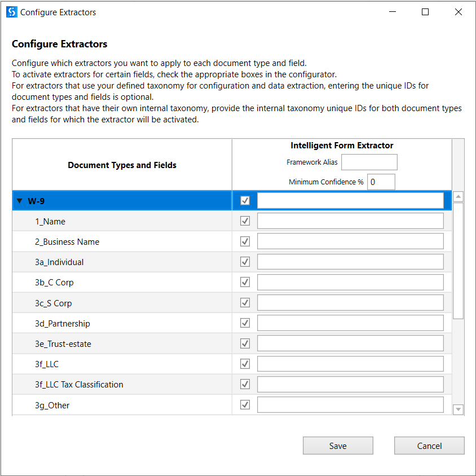Toggle the W-9 document type checkbox
Screen dimensions: 476x476
tap(245, 201)
